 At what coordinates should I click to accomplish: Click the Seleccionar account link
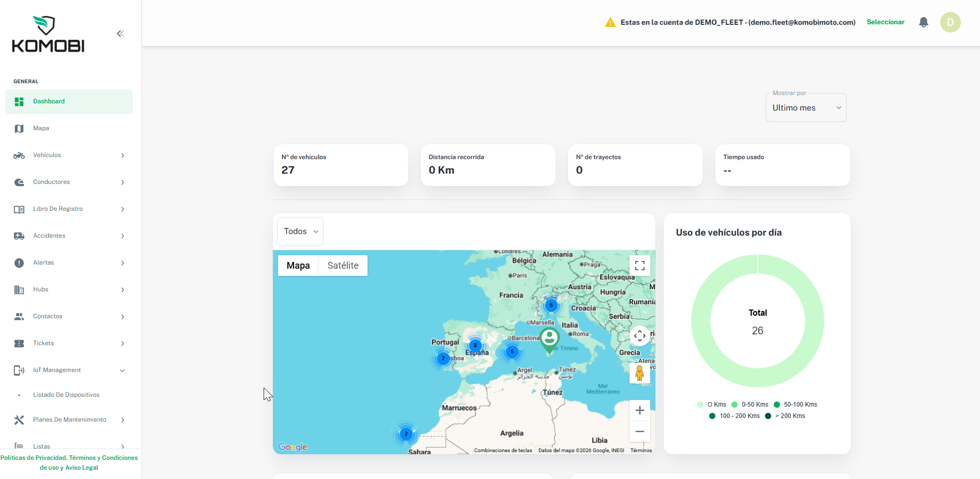[x=885, y=22]
